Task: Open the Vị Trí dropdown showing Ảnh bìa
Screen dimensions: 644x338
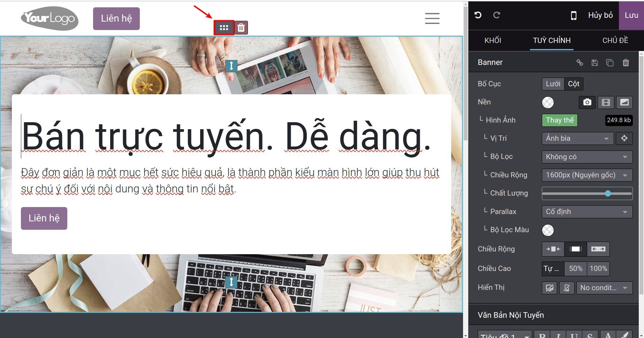Action: (x=577, y=138)
